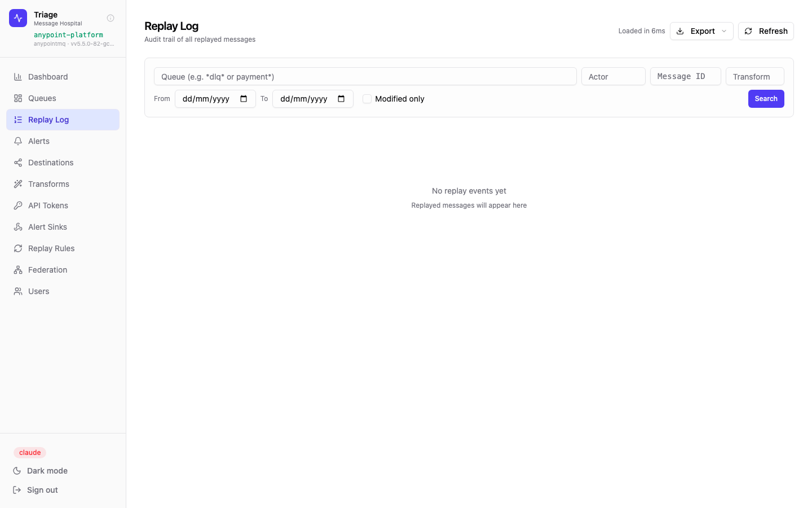
Task: Focus the Transform filter field
Action: tap(754, 76)
